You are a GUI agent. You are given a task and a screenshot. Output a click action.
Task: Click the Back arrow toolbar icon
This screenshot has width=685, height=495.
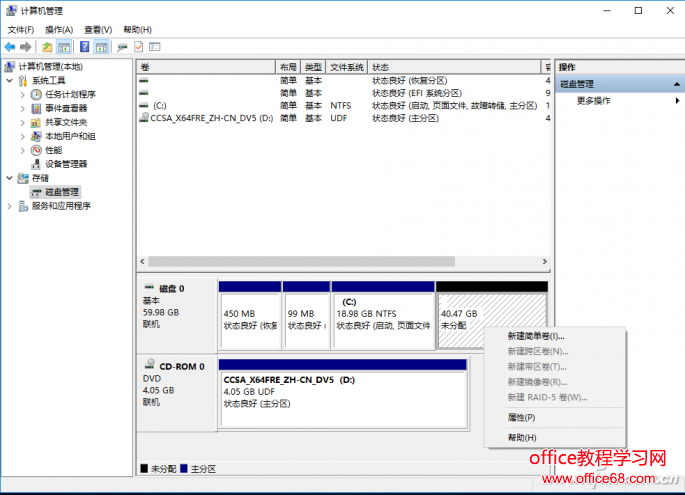point(10,47)
